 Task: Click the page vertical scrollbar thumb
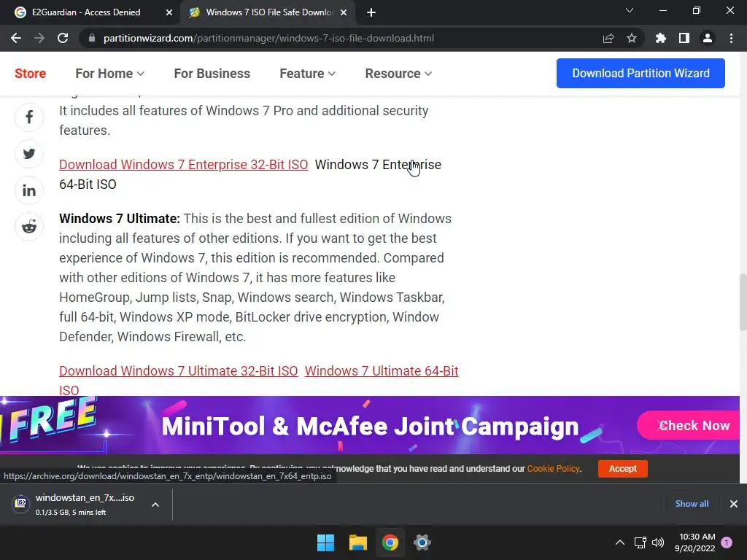tap(743, 302)
